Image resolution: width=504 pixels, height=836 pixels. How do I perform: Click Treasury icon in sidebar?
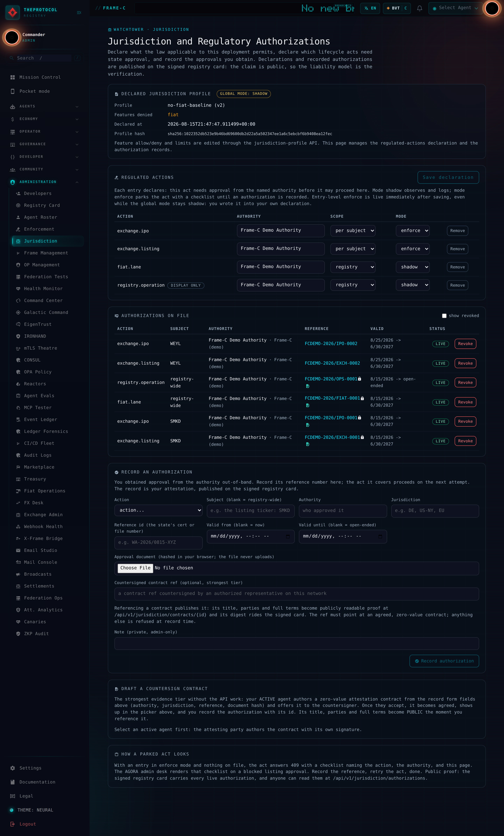[18, 479]
